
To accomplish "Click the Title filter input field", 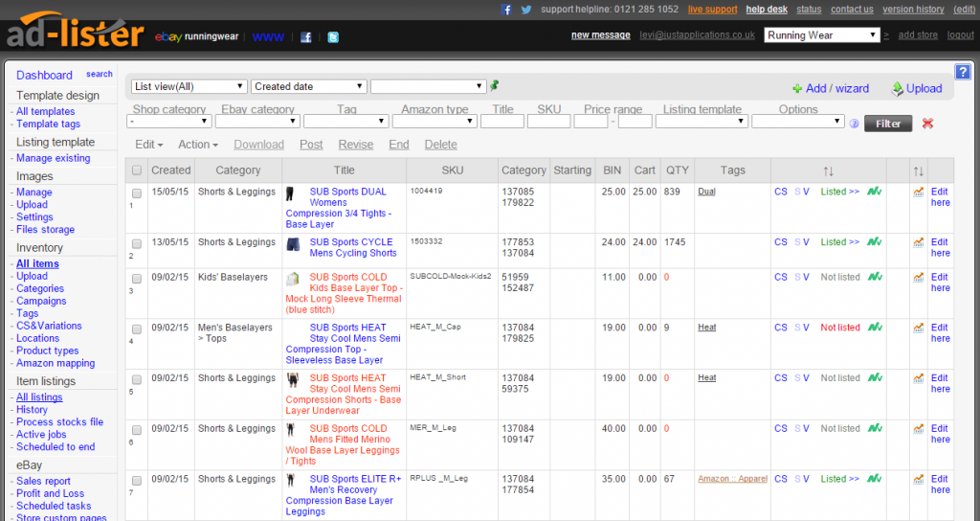I will coord(502,122).
